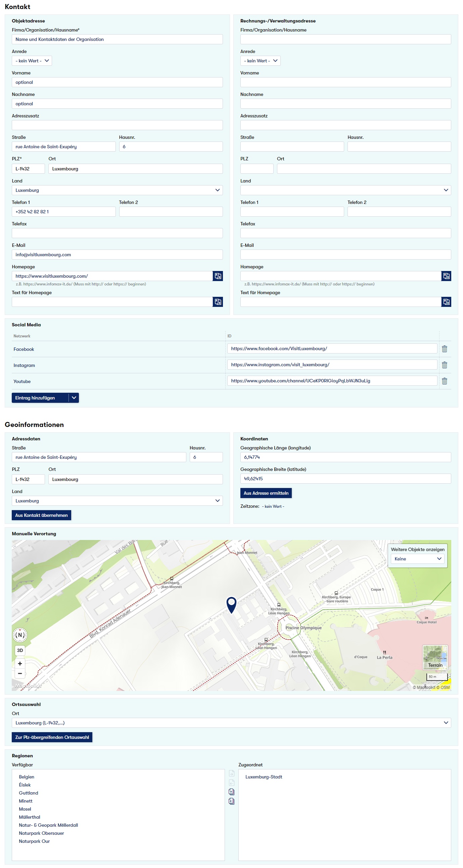The height and width of the screenshot is (868, 463).
Task: Click the Youtube channel URL field
Action: 332,381
